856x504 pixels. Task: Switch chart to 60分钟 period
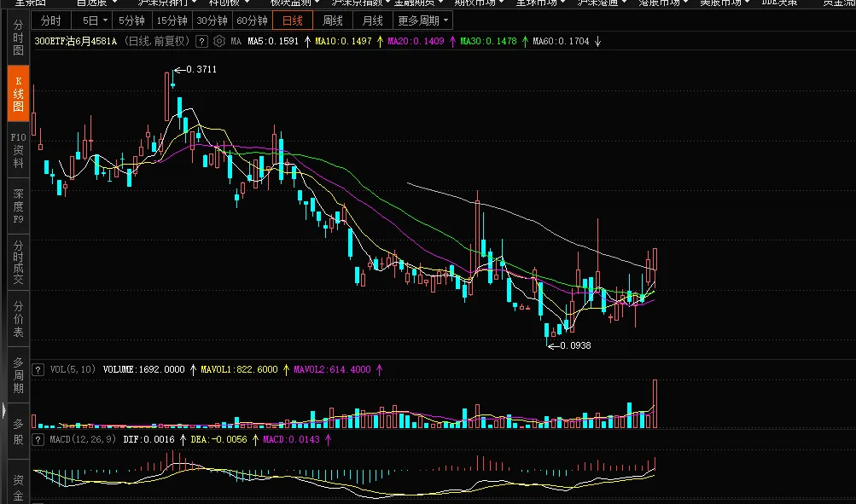pyautogui.click(x=253, y=20)
